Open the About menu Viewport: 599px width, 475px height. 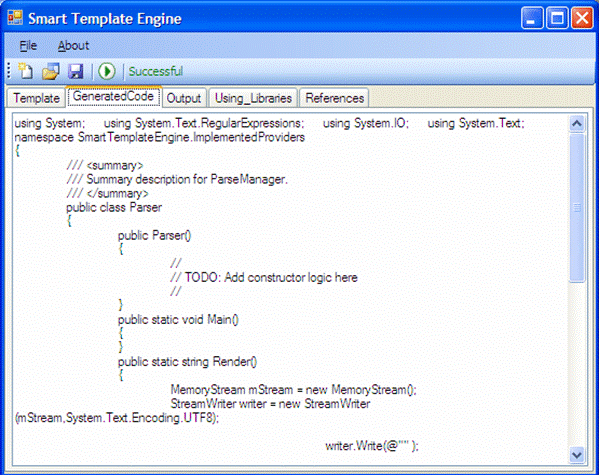[73, 45]
